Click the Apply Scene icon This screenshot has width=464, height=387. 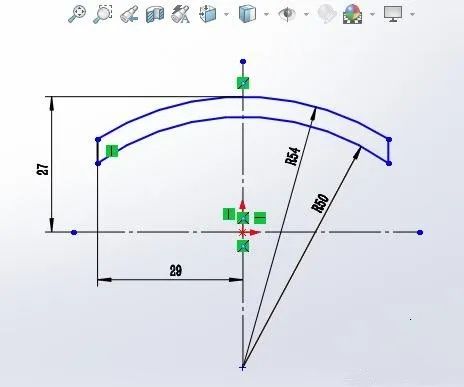[x=352, y=14]
